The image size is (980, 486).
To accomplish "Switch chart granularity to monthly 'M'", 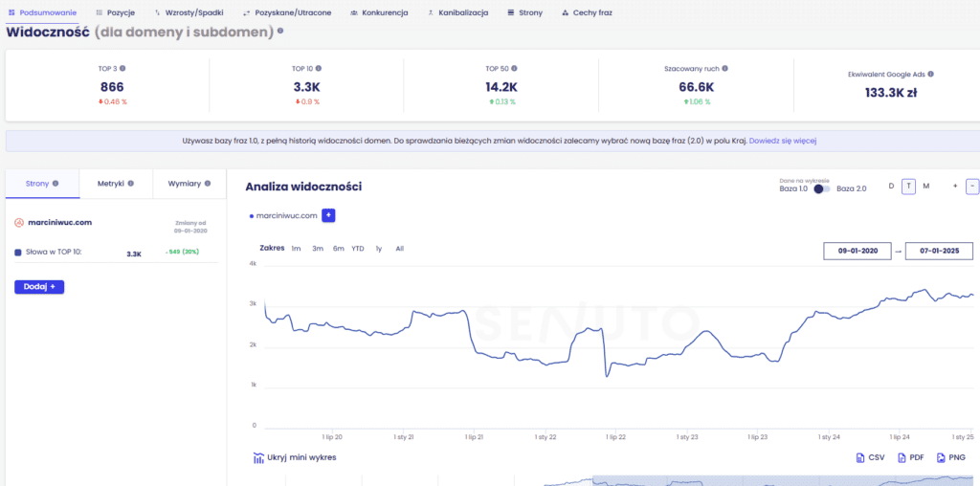I will [x=925, y=187].
